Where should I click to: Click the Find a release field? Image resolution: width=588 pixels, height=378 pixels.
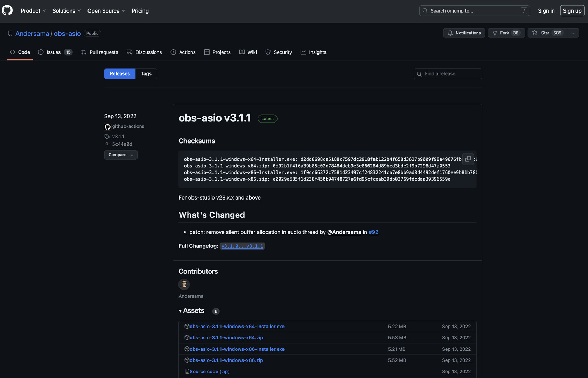[448, 74]
